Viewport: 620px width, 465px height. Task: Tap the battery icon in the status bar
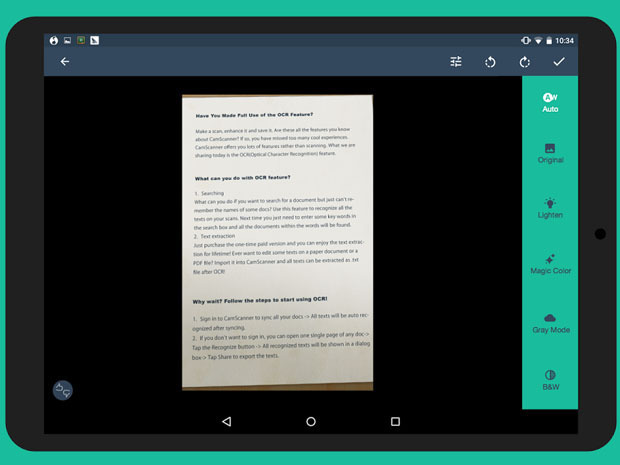pyautogui.click(x=549, y=41)
